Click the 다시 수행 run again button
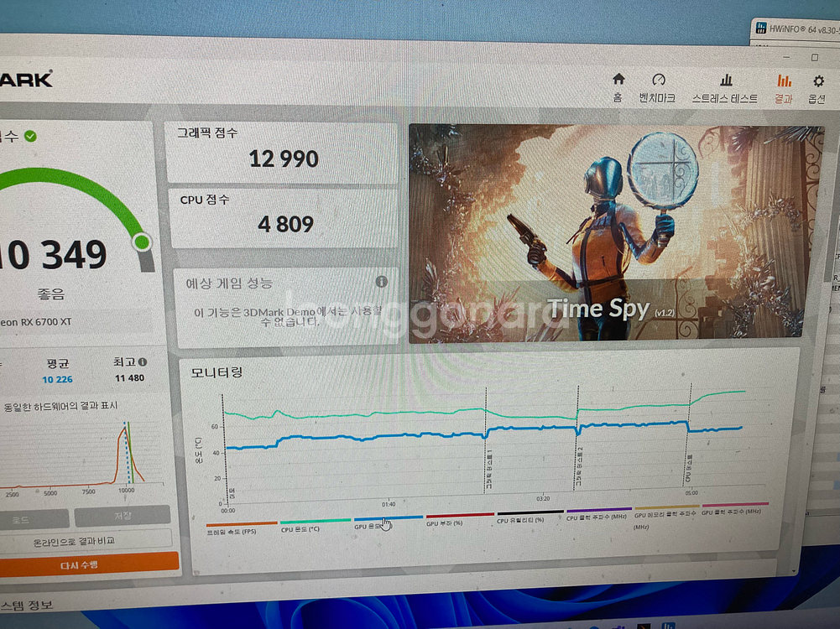The width and height of the screenshot is (840, 629). pyautogui.click(x=88, y=564)
